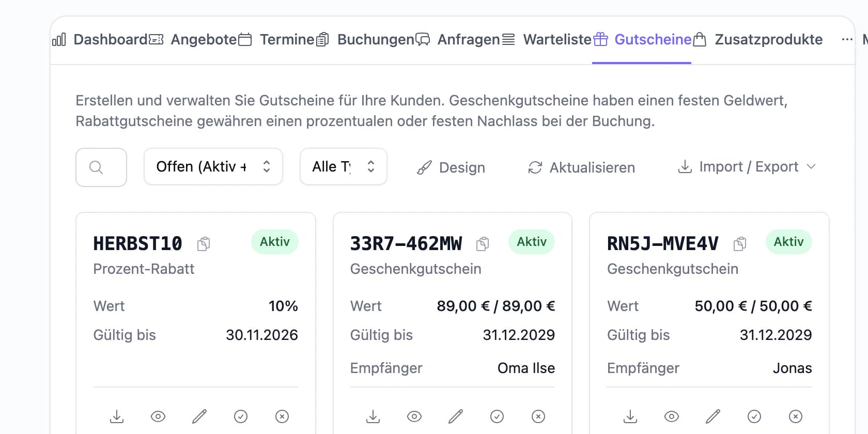Screen dimensions: 868x434
Task: Click the date '30.11.2026'
Action: tap(262, 335)
